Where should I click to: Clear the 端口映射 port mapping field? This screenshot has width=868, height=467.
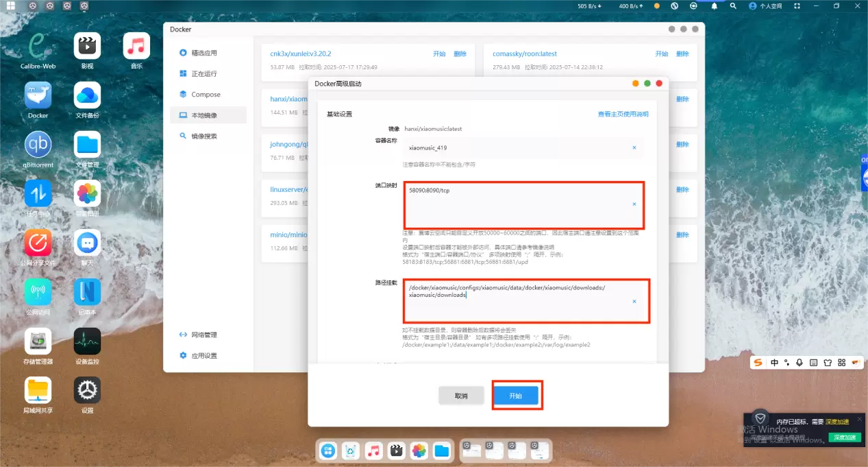pyautogui.click(x=634, y=204)
